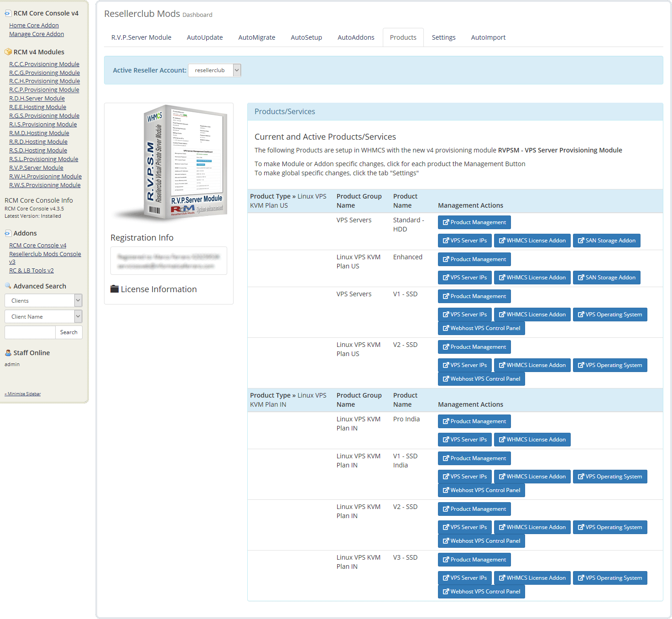
Task: Click the "Pro India" product name cell
Action: (x=406, y=419)
